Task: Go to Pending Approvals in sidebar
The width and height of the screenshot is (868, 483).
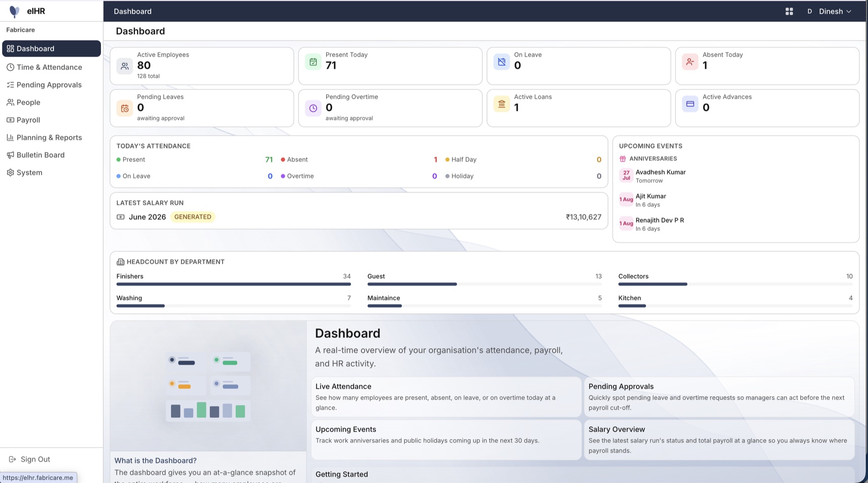Action: [52, 85]
